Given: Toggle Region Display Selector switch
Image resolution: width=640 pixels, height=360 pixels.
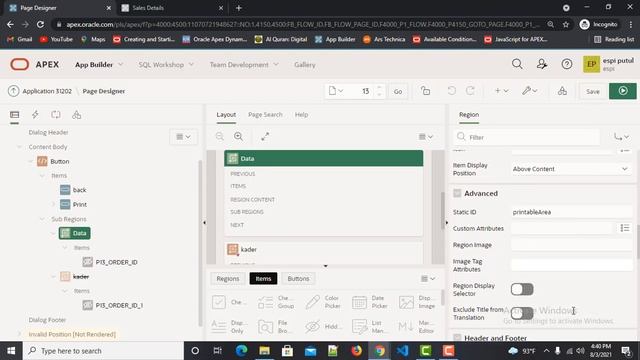Looking at the screenshot, I should pyautogui.click(x=522, y=289).
